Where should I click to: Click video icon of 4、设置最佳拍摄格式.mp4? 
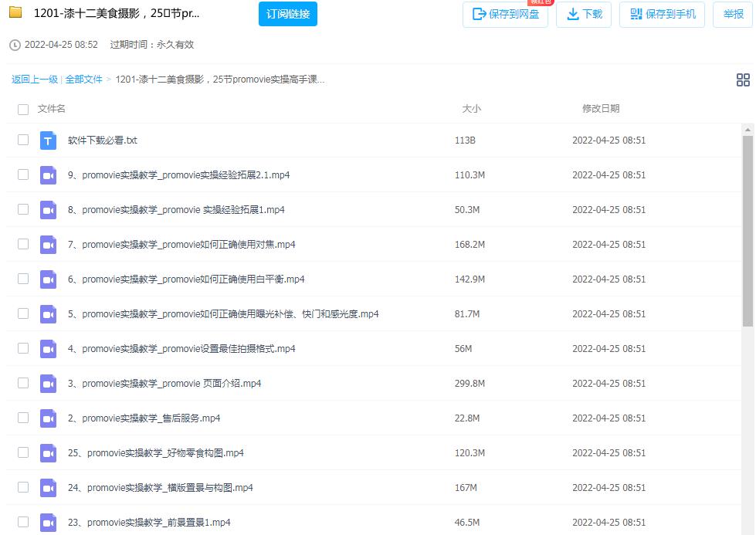(x=48, y=348)
